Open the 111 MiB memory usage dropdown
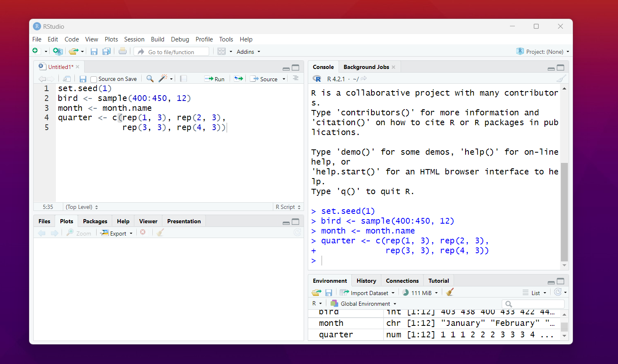 [x=420, y=293]
